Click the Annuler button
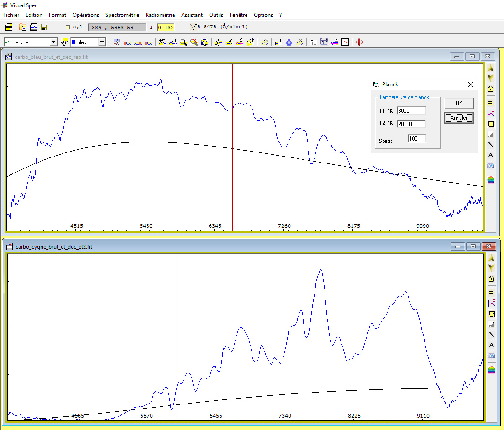504x430 pixels. tap(459, 118)
